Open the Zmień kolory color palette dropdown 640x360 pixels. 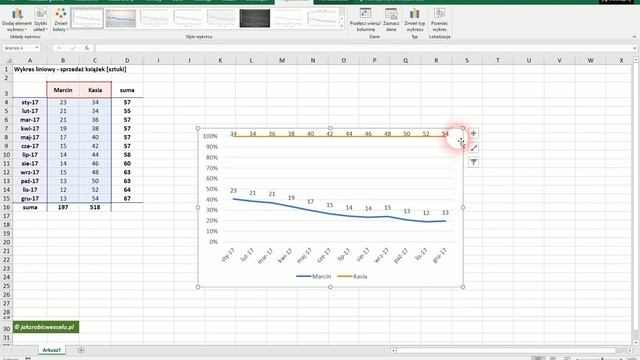tap(60, 20)
